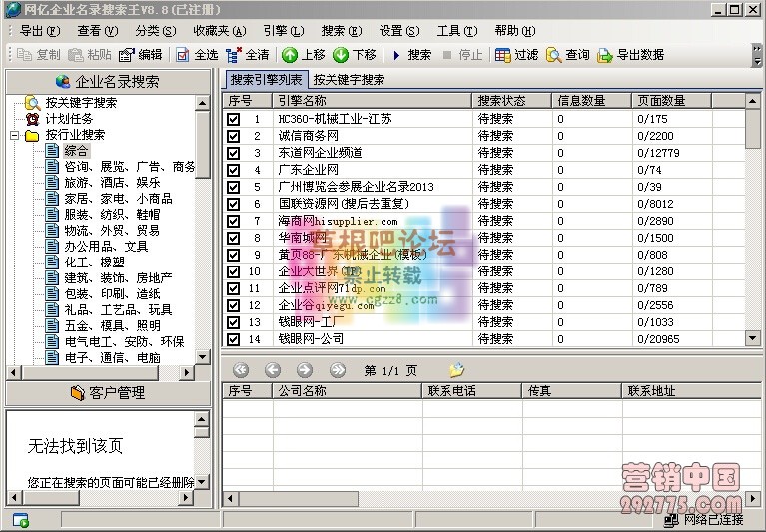This screenshot has width=766, height=532.
Task: Uncheck the HC360-机械工业-江苏 engine
Action: coord(234,119)
